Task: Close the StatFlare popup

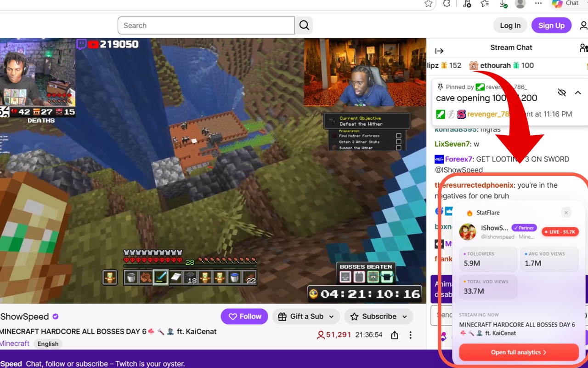Action: 566,213
